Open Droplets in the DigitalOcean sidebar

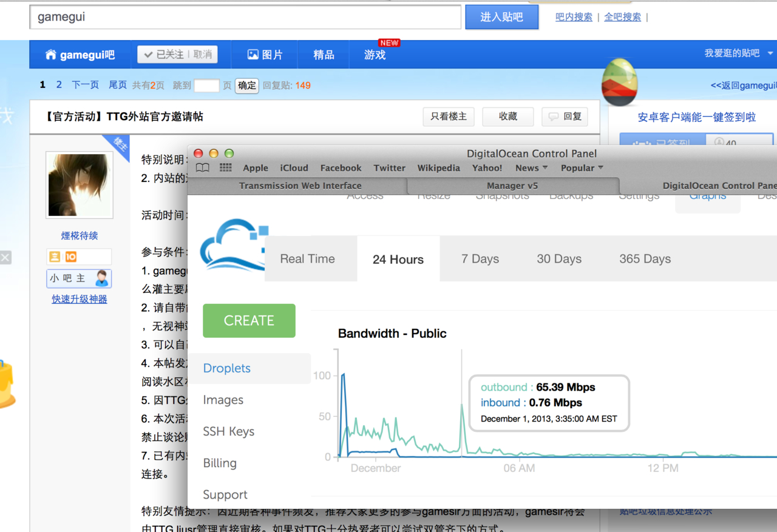(227, 368)
